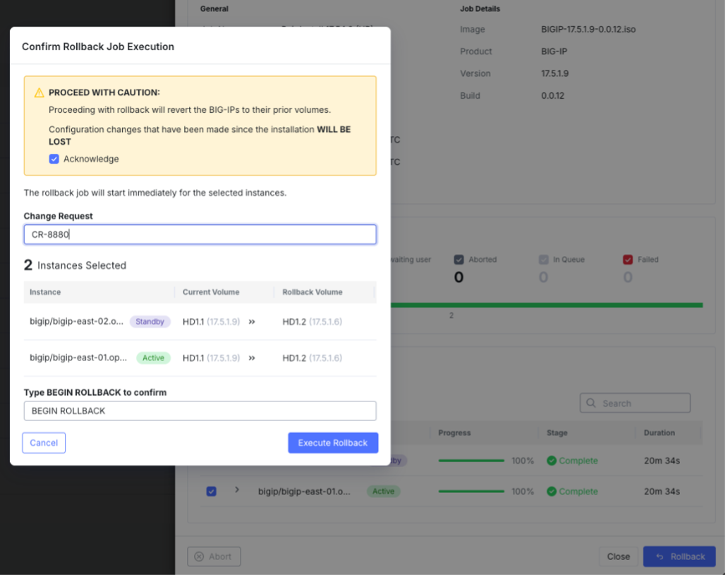
Task: Click the Active badge in background table
Action: point(384,492)
